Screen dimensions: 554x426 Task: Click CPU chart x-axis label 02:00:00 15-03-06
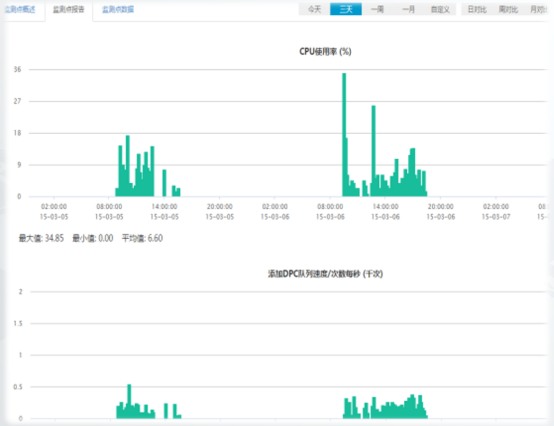pyautogui.click(x=275, y=212)
